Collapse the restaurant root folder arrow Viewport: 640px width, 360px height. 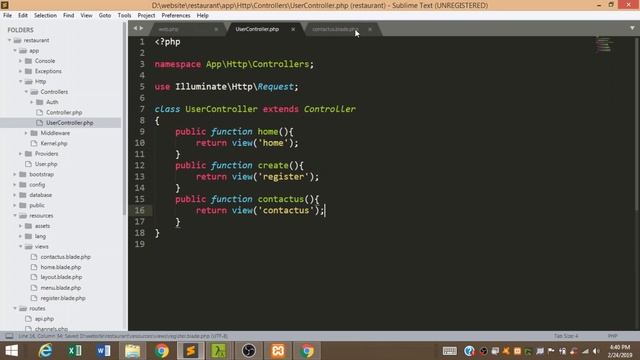pyautogui.click(x=9, y=40)
